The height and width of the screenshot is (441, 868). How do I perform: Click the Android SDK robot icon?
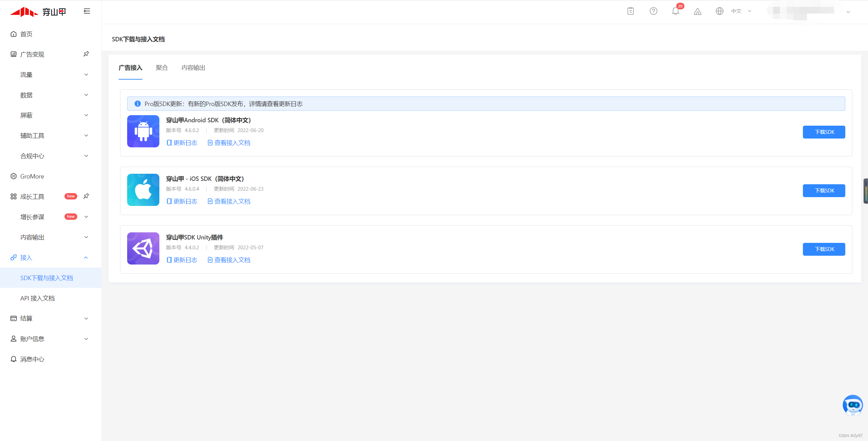[143, 131]
